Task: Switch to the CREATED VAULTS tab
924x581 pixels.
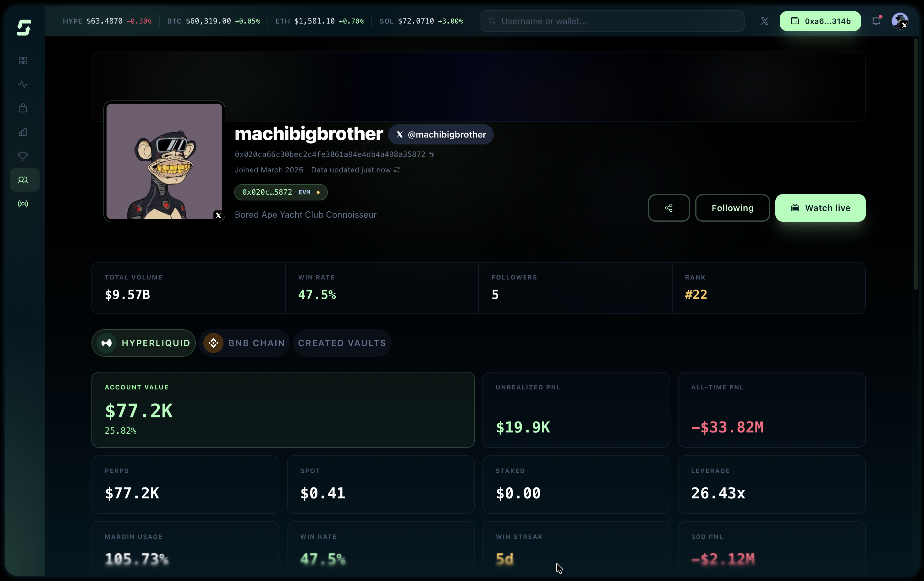Action: (342, 343)
